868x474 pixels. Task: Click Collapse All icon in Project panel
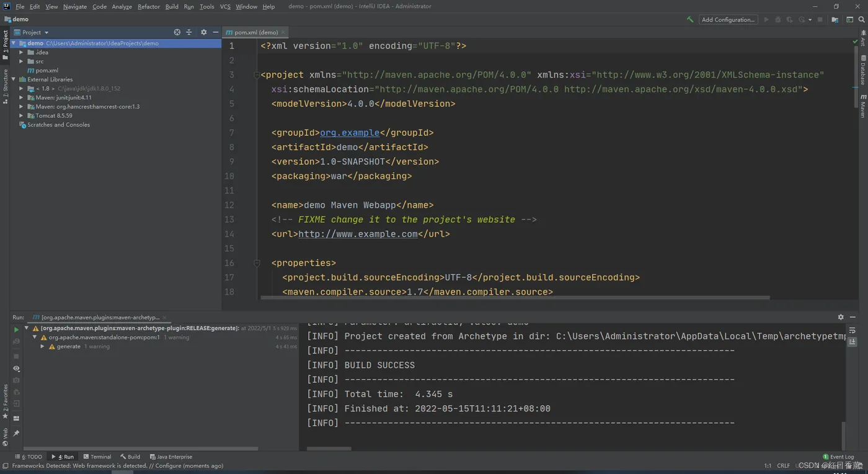[190, 32]
